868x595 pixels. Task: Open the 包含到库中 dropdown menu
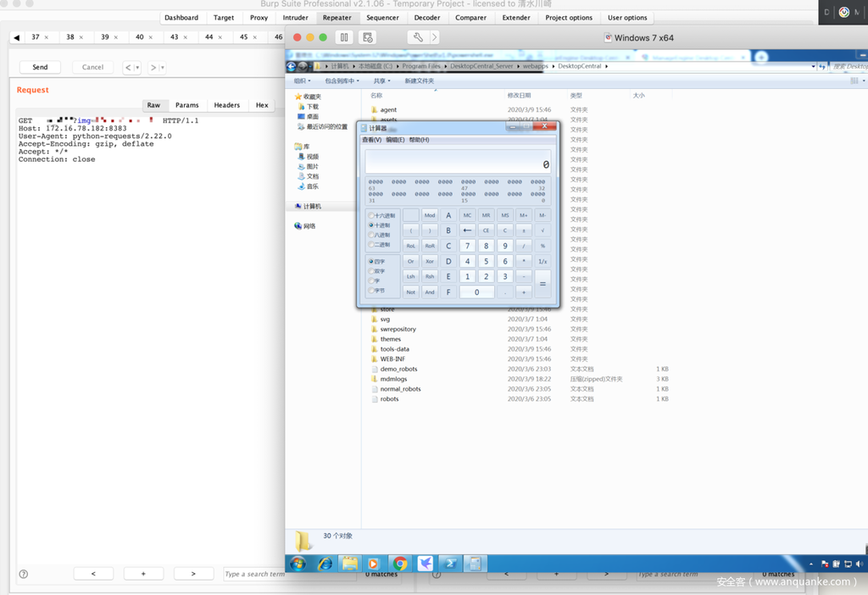342,81
